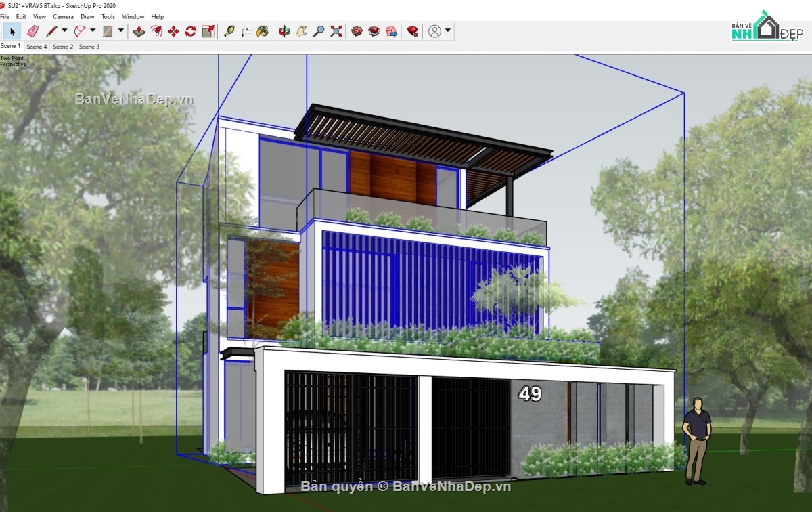812x512 pixels.
Task: Select the Text annotation tool
Action: tap(247, 30)
